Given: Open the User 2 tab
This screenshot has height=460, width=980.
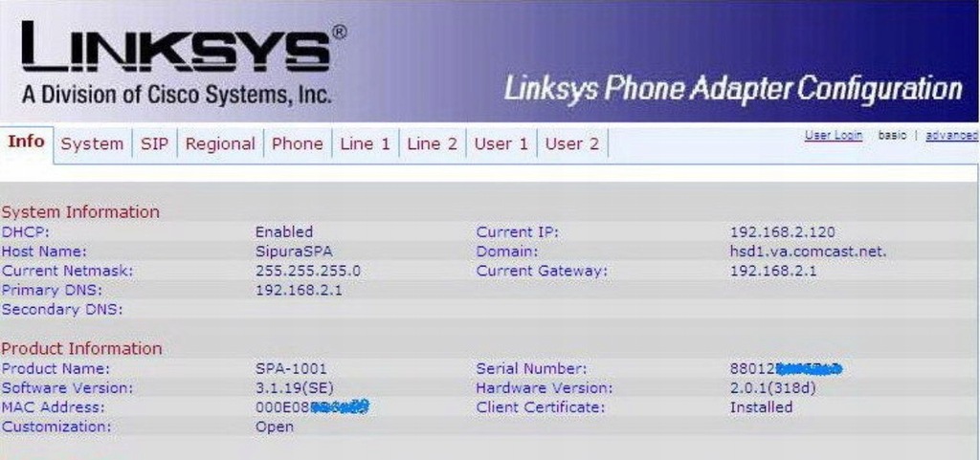Looking at the screenshot, I should [x=572, y=144].
